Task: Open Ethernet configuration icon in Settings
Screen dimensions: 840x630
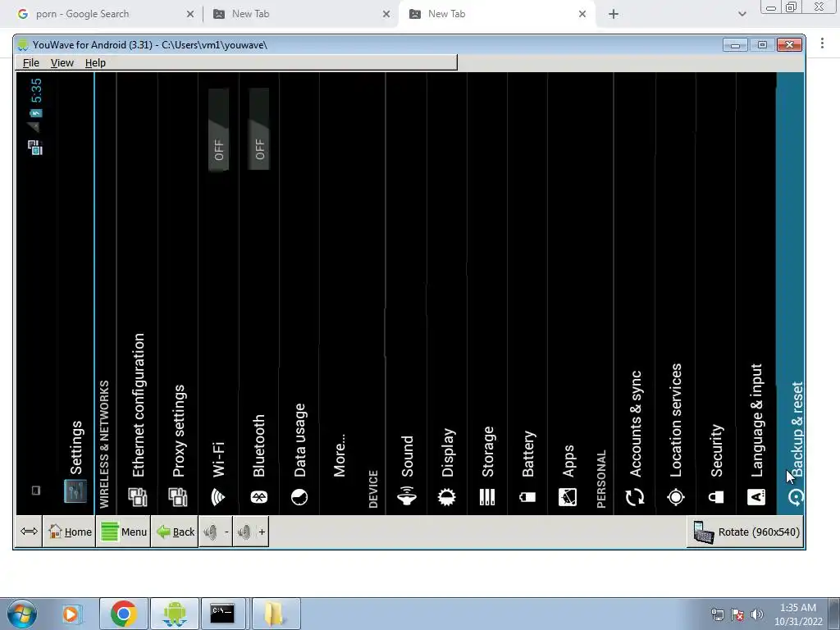Action: [137, 497]
